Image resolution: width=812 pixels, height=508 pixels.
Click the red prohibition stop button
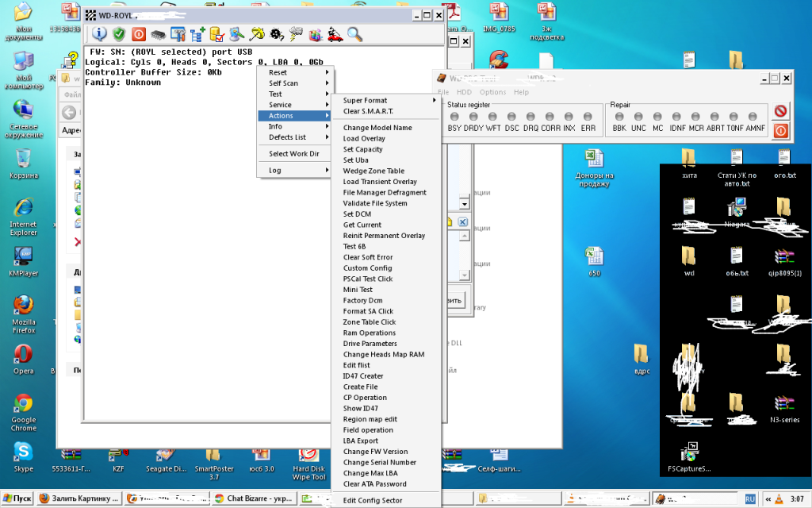[780, 112]
